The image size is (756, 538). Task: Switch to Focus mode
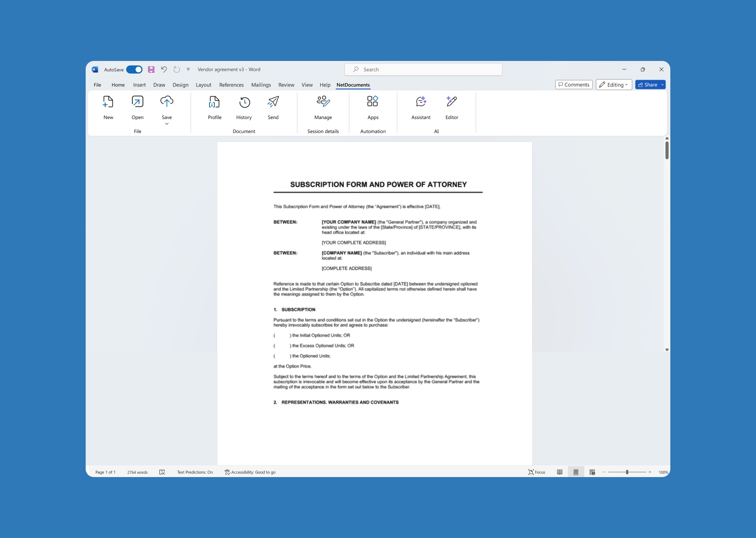(x=537, y=472)
